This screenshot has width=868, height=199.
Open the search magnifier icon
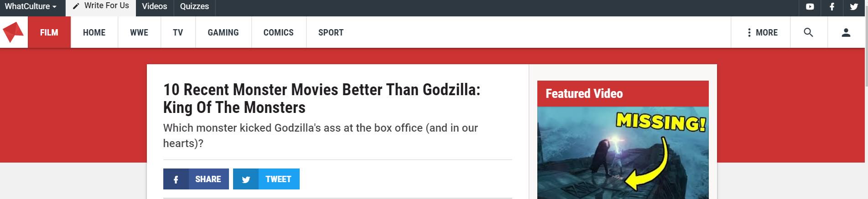tap(808, 32)
